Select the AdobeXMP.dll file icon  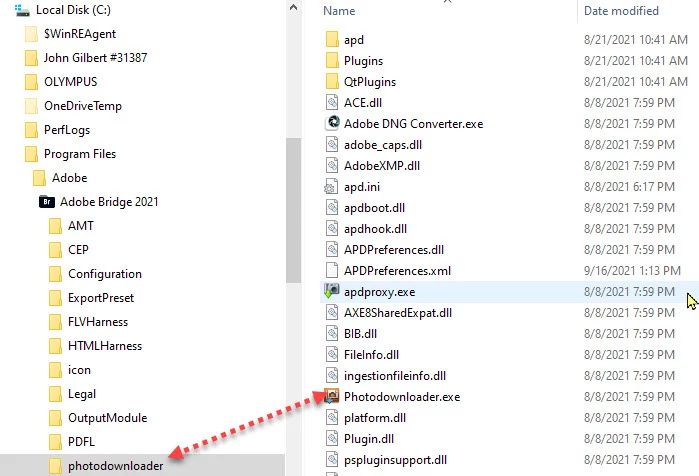[x=332, y=166]
